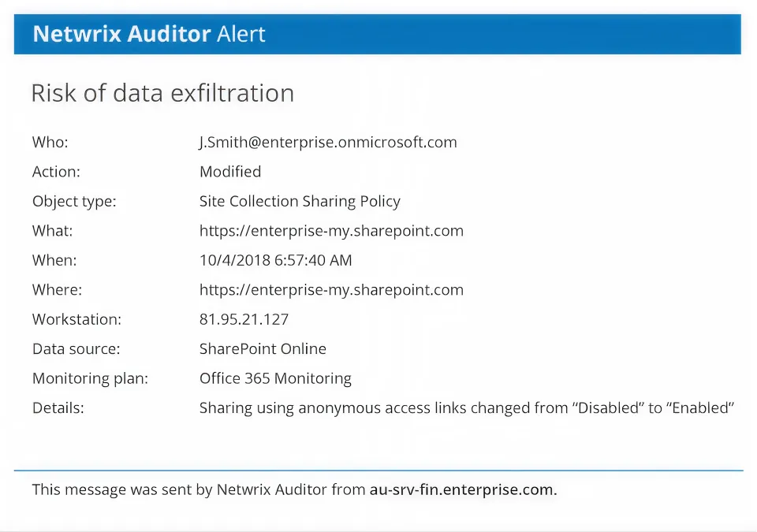Open the J.Smith@enterprise.onmicrosoft.com email address
The image size is (757, 532).
pos(328,143)
